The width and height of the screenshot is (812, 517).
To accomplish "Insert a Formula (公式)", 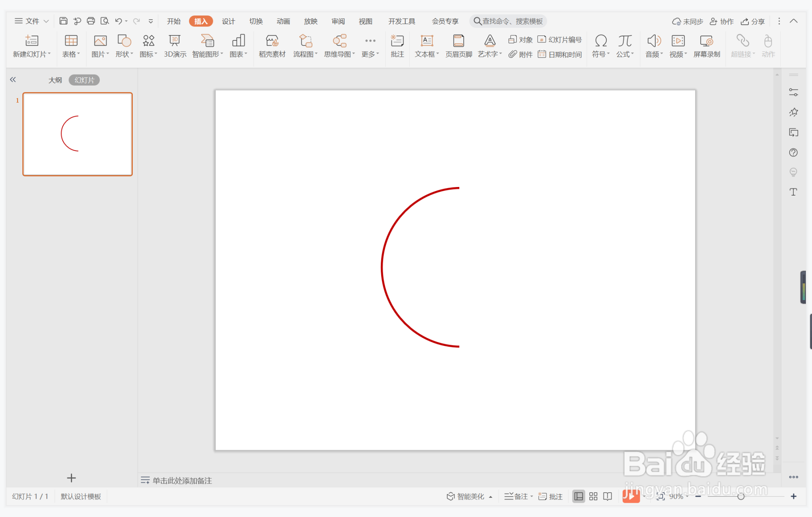I will (625, 46).
